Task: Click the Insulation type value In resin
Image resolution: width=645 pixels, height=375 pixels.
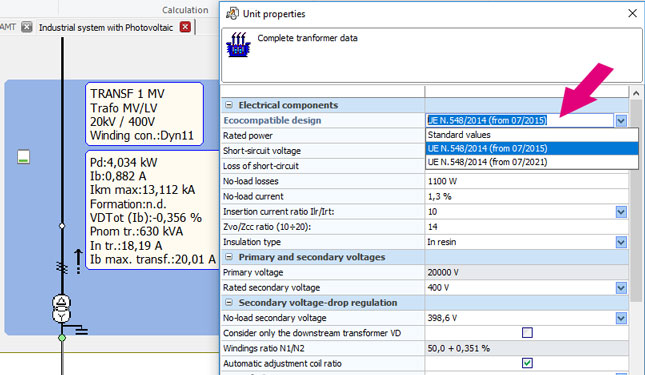Action: click(x=441, y=242)
